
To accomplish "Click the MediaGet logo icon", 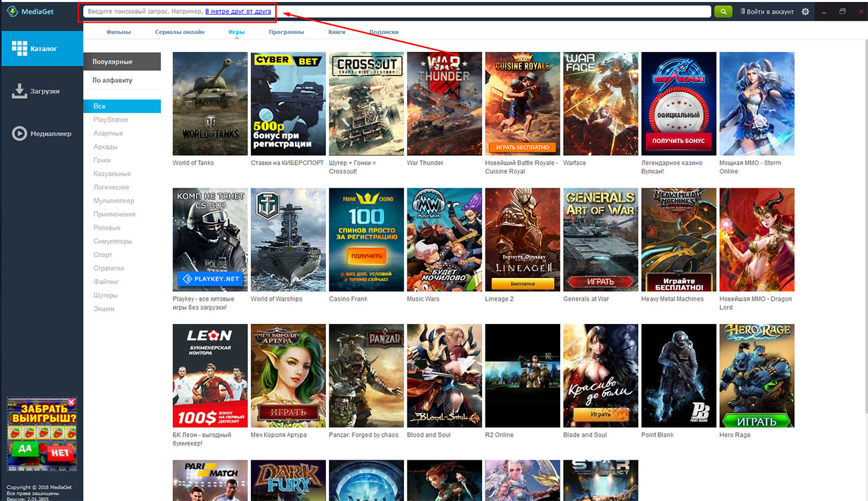I will [11, 11].
